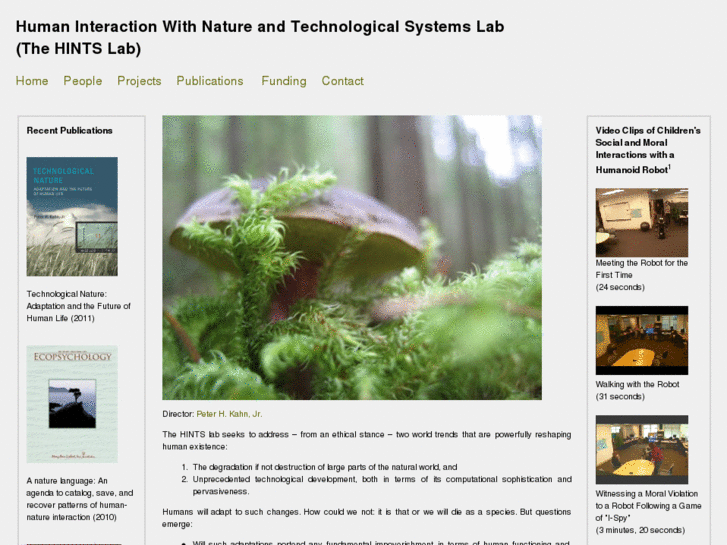Click 'The HINTS lab seeks to address' paragraph
727x545 pixels.
click(367, 440)
